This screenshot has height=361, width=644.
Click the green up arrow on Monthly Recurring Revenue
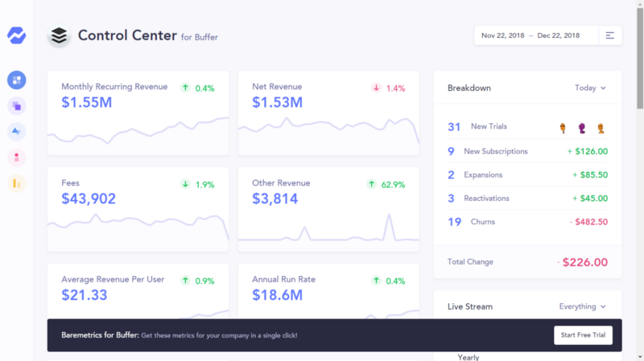(186, 88)
